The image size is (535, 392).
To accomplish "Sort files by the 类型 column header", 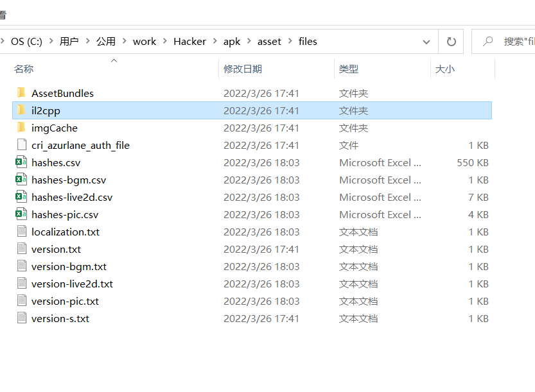I will tap(349, 69).
